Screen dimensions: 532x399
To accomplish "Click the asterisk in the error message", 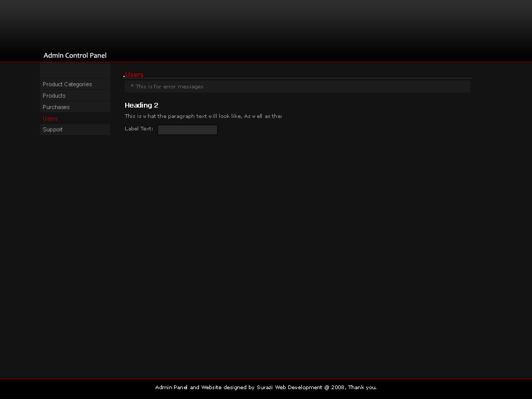I will [132, 87].
